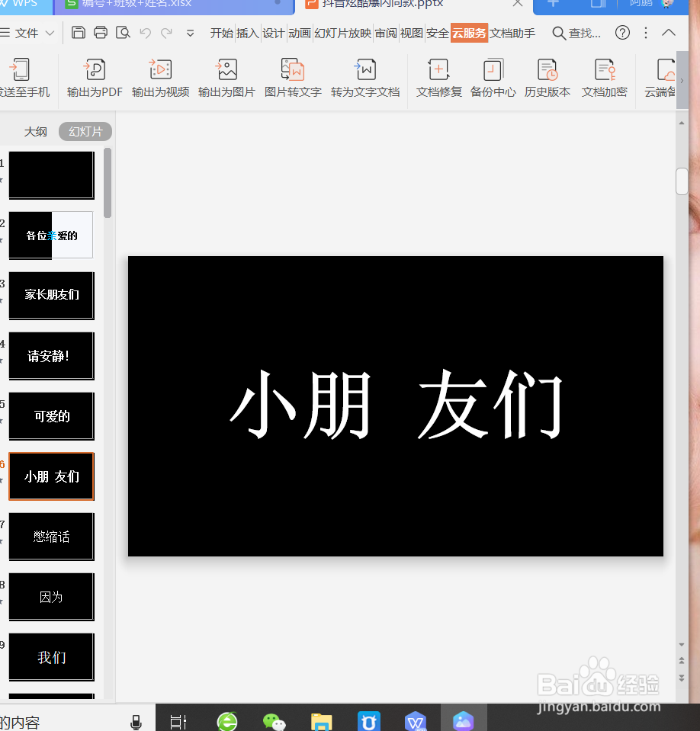This screenshot has height=731, width=700.
Task: Open the 输出为图片 tool
Action: 226,76
